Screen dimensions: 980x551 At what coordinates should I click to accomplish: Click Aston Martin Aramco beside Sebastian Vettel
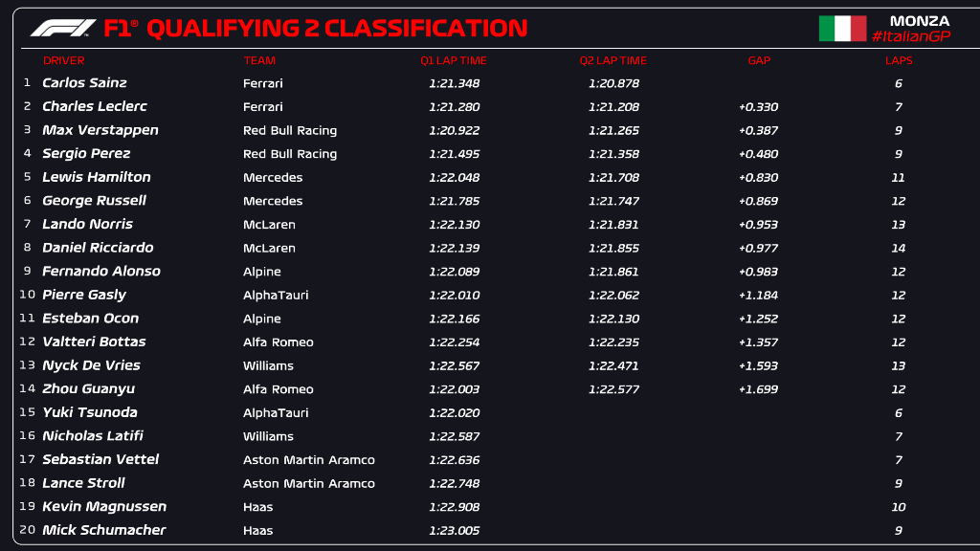(309, 460)
